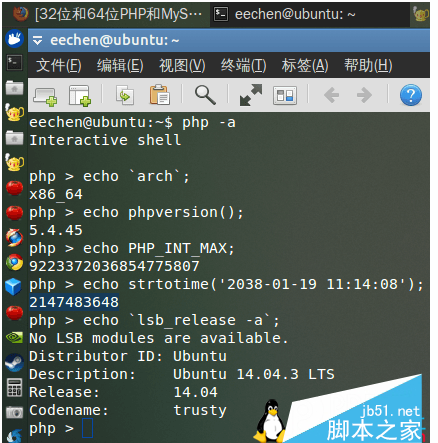The height and width of the screenshot is (443, 438).
Task: Open the blue help question icon
Action: (x=411, y=95)
